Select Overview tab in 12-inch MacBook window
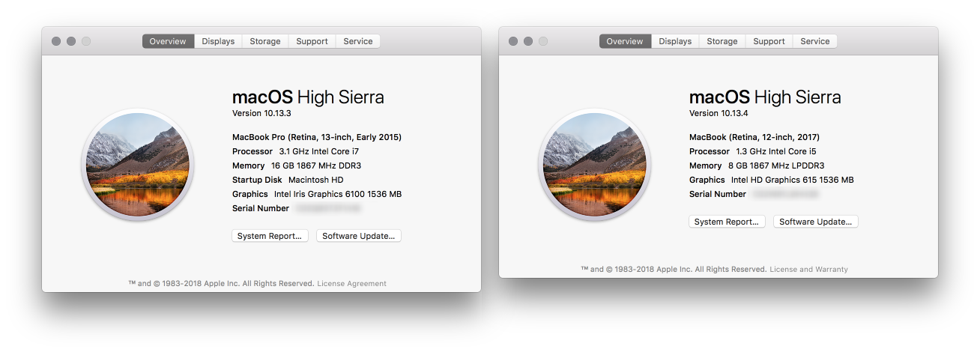Screen dimensions: 980x352 coord(625,41)
